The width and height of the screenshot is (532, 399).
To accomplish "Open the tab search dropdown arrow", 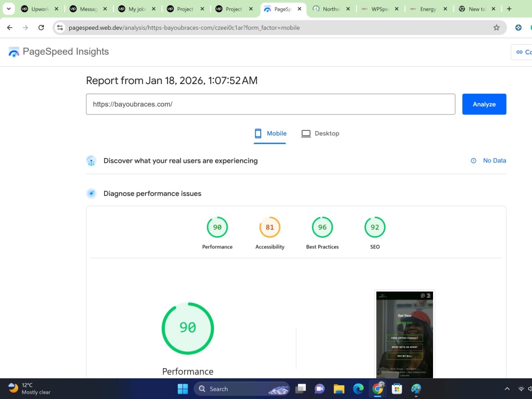I will click(x=9, y=9).
